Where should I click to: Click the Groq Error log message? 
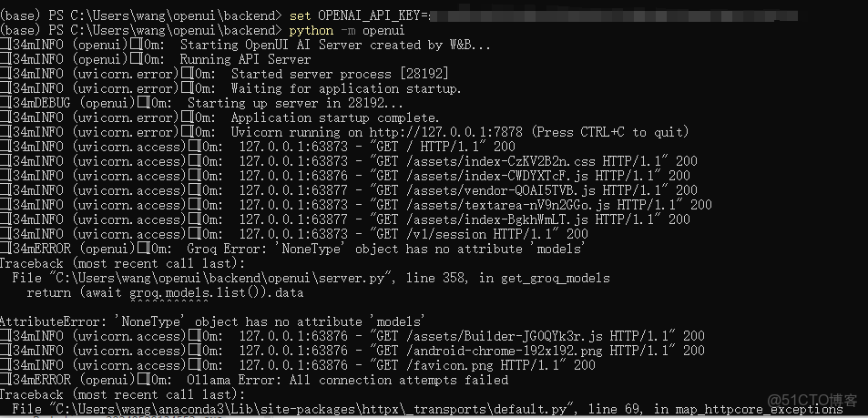pyautogui.click(x=385, y=249)
